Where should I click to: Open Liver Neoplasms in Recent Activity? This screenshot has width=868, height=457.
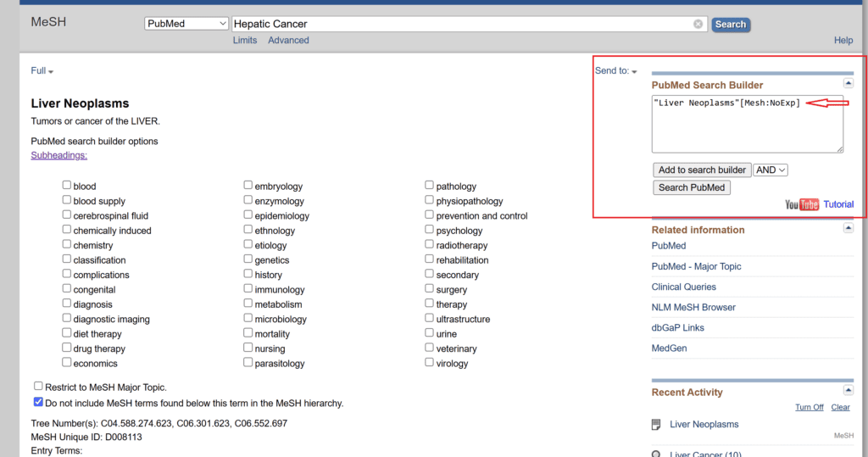[x=704, y=424]
